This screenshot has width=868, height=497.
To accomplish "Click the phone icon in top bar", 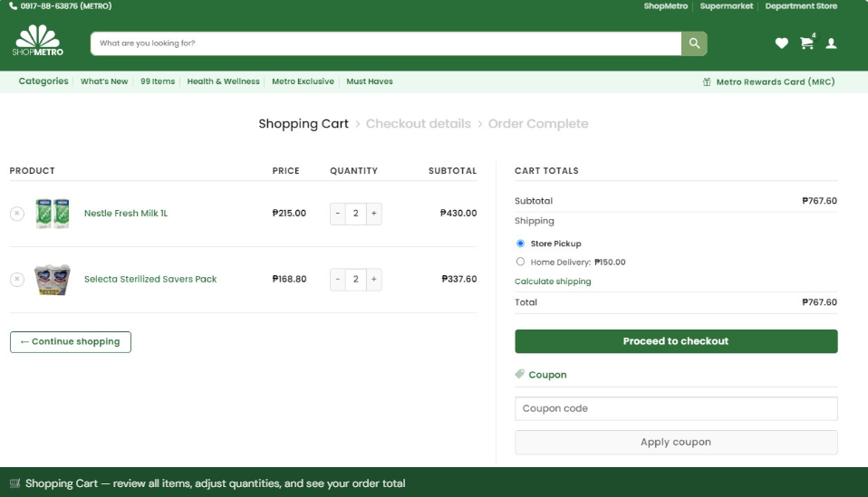I will pos(13,6).
